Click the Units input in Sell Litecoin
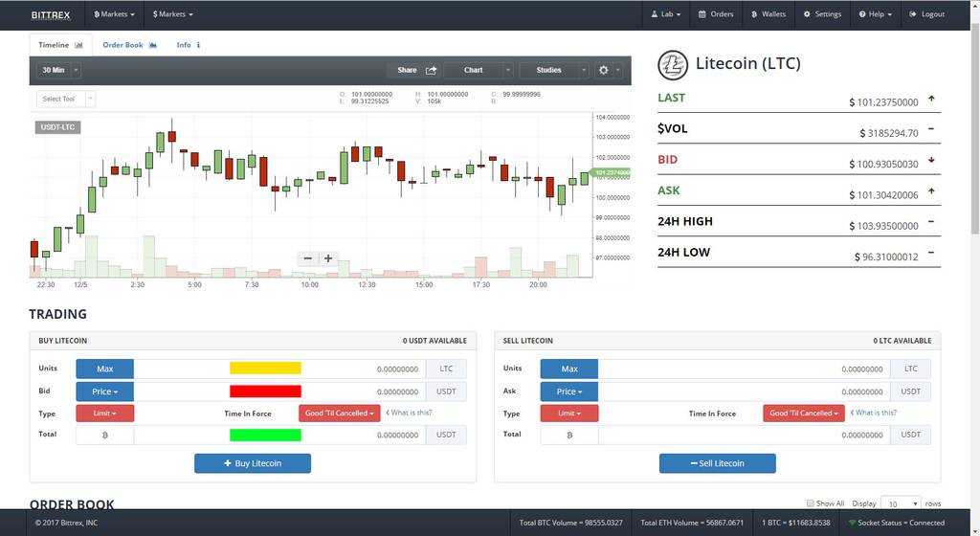This screenshot has width=980, height=536. tap(744, 369)
